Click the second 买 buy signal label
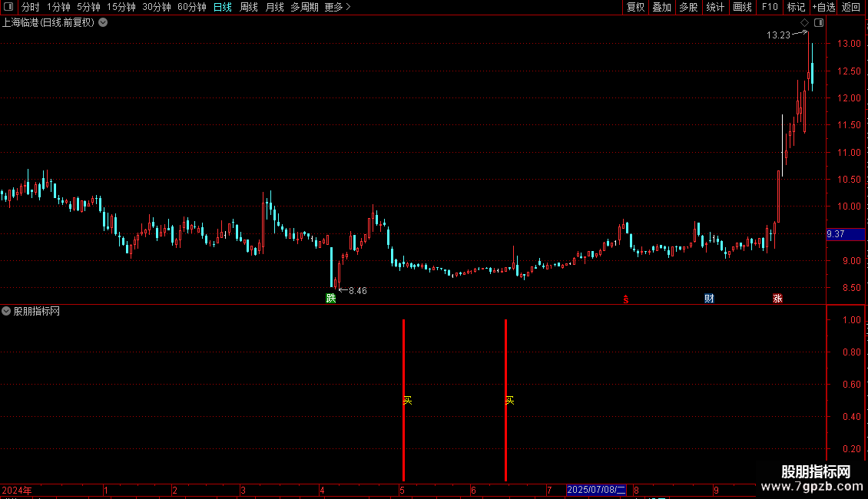The image size is (868, 499). coord(509,401)
